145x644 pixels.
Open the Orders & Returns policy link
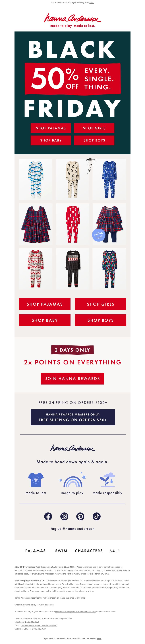coord(25,605)
